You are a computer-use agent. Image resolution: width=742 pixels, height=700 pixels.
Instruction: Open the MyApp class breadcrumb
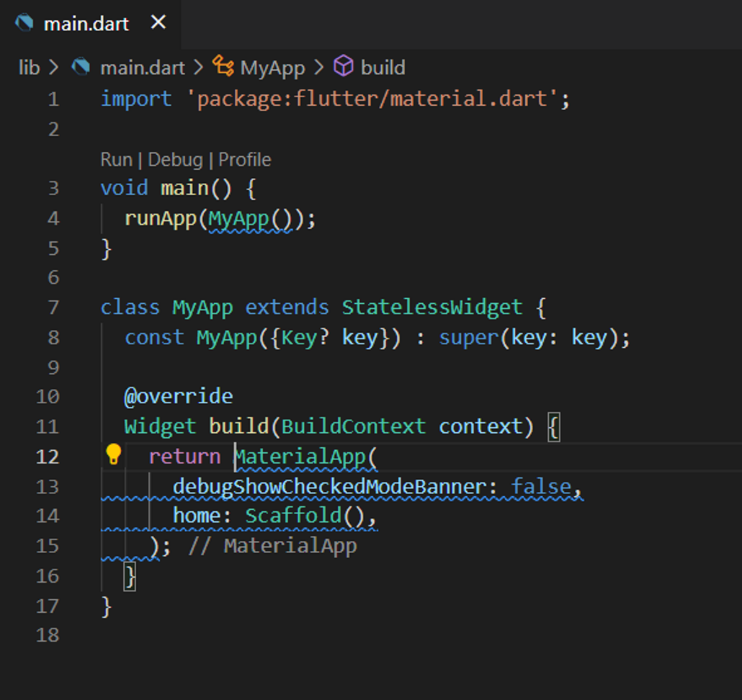coord(272,68)
